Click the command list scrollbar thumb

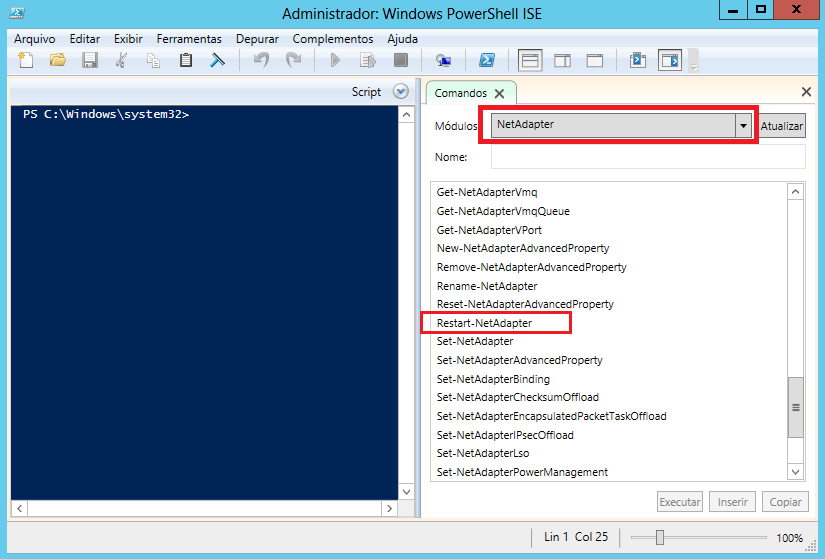pyautogui.click(x=796, y=407)
